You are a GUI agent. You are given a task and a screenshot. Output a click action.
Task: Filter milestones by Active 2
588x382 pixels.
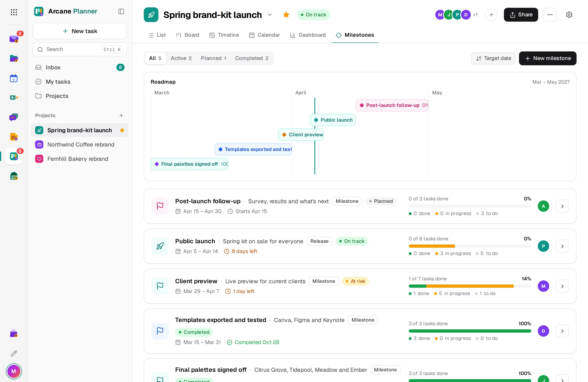tap(181, 58)
